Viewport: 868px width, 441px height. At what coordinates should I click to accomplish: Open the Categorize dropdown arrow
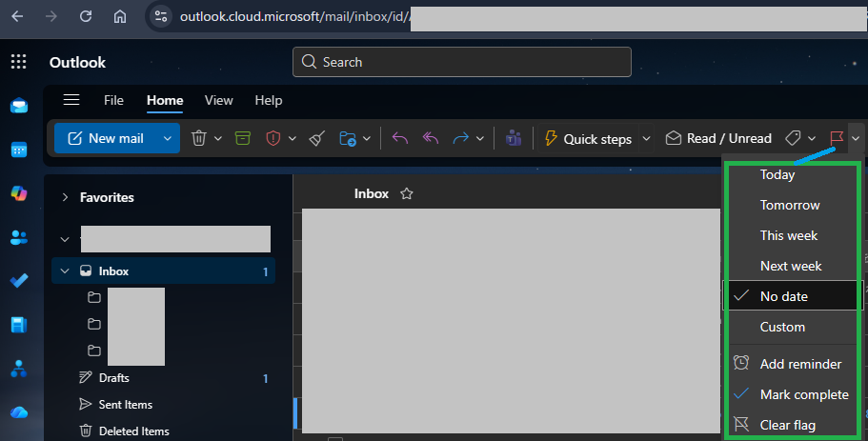click(812, 138)
